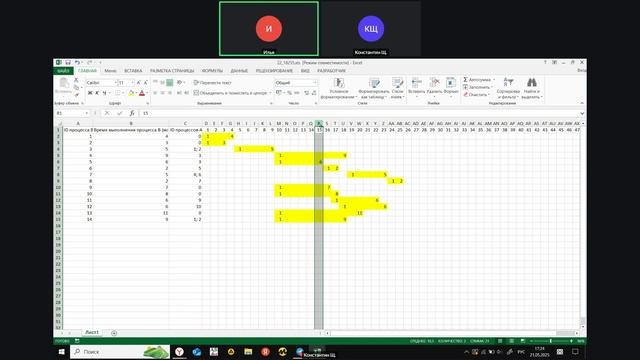Click the Name Box field
The height and width of the screenshot is (360, 640).
pyautogui.click(x=72, y=113)
